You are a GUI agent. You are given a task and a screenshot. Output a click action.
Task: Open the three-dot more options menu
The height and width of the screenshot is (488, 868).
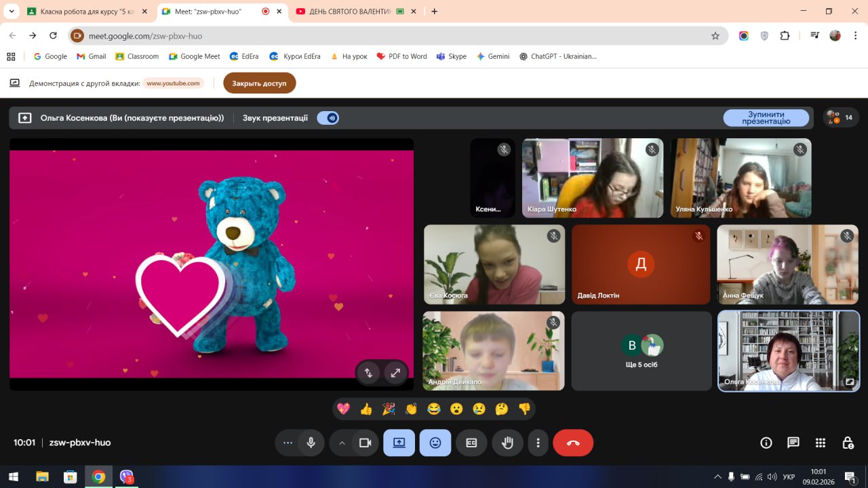538,443
